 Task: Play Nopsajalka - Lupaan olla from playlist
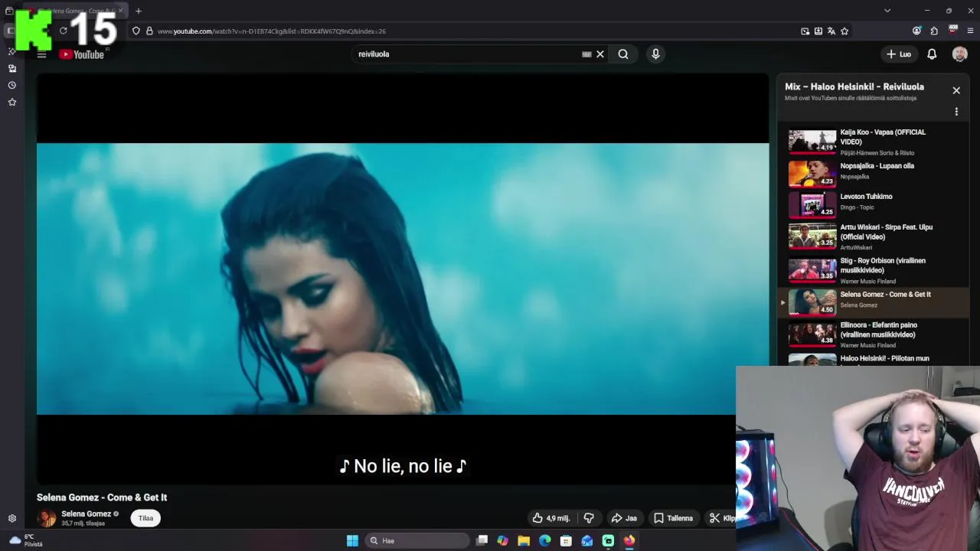(x=873, y=173)
